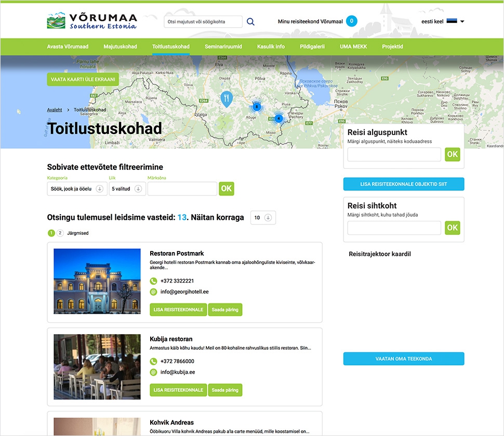Click the Reisi alguspunkt input field
Image resolution: width=504 pixels, height=436 pixels.
(x=394, y=154)
